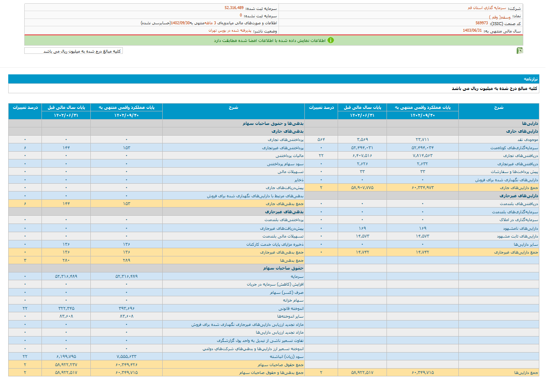Image resolution: width=550 pixels, height=392 pixels.
Task: Click the دارایی‌های ثابت مشهود row label
Action: click(x=517, y=236)
